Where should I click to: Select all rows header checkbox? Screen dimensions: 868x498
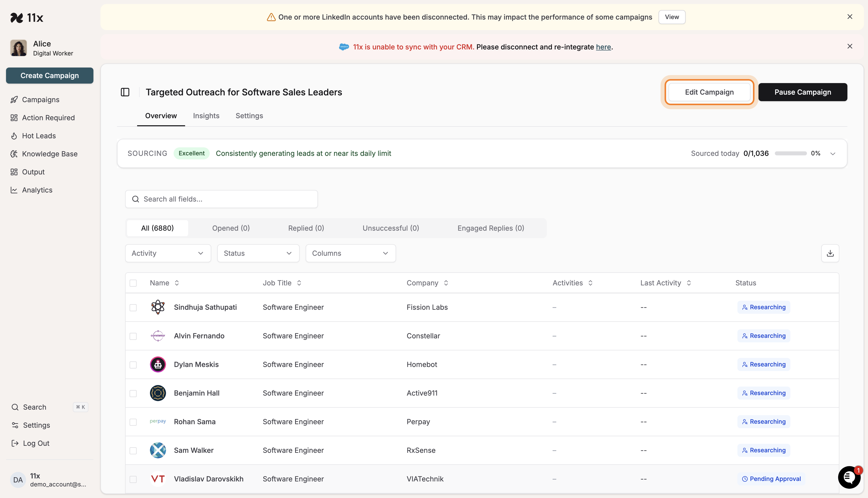point(133,283)
